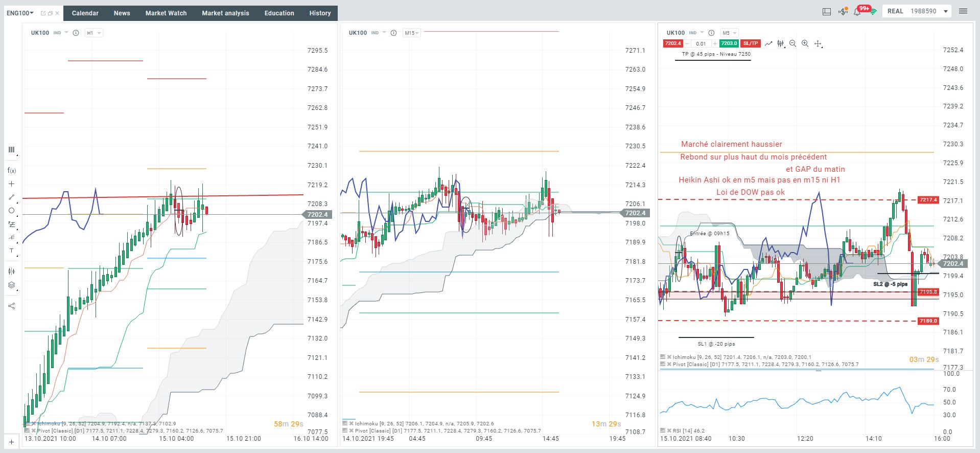Open the Calendar tab

click(x=85, y=13)
